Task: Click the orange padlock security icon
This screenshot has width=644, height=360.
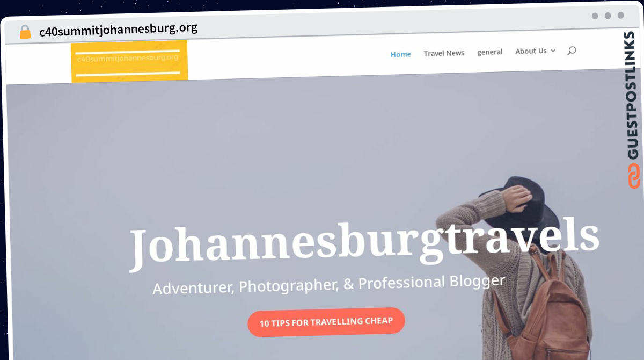Action: (x=25, y=32)
